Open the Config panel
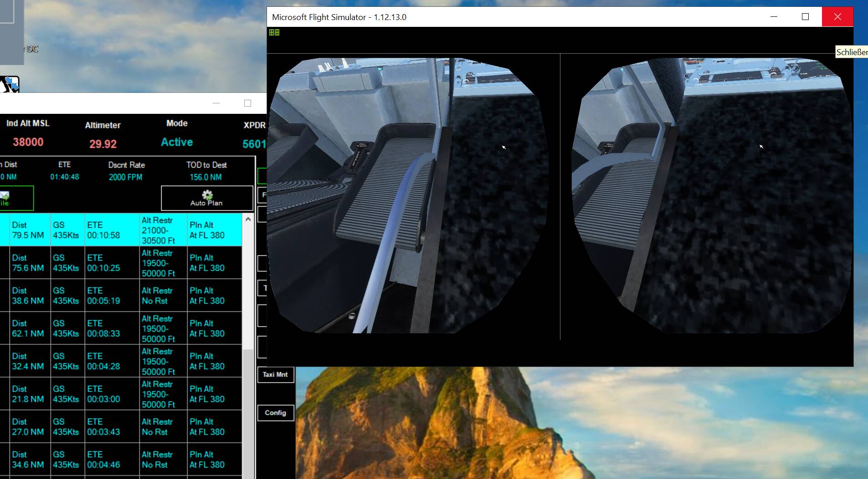The height and width of the screenshot is (479, 868). [x=275, y=413]
